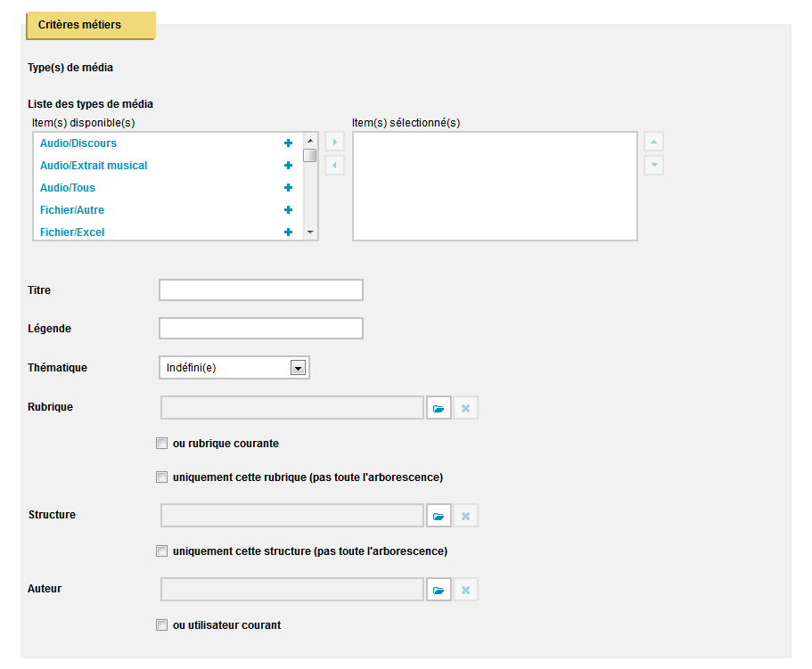
Task: Open folder browser for Rubrique
Action: tap(439, 408)
